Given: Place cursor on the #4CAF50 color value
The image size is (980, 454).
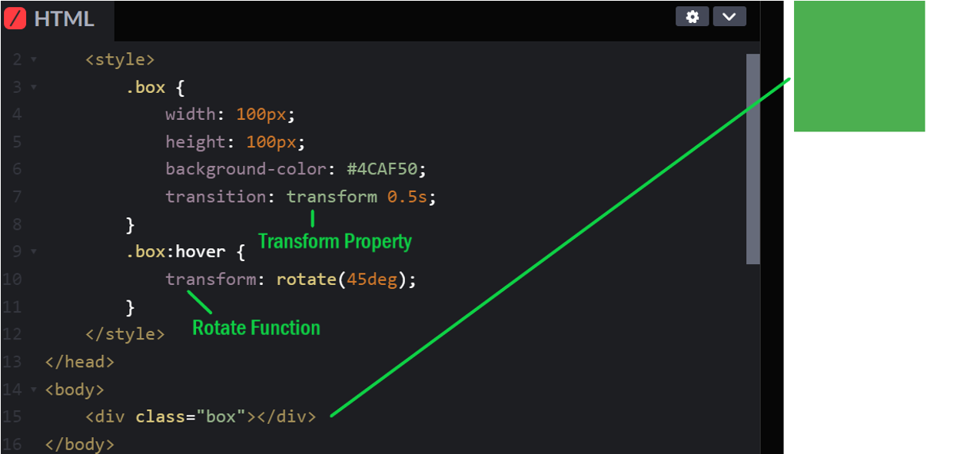Looking at the screenshot, I should [386, 169].
